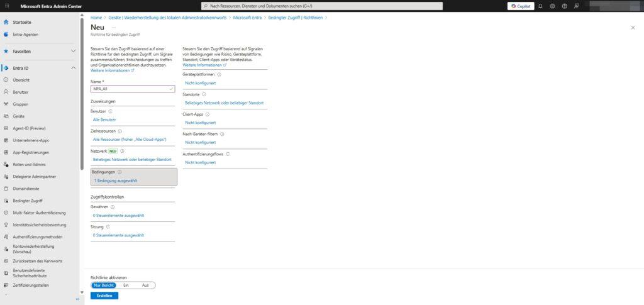Open Sitzung 0 Steuerelemente ausgewählt
This screenshot has width=644, height=305.
118,235
